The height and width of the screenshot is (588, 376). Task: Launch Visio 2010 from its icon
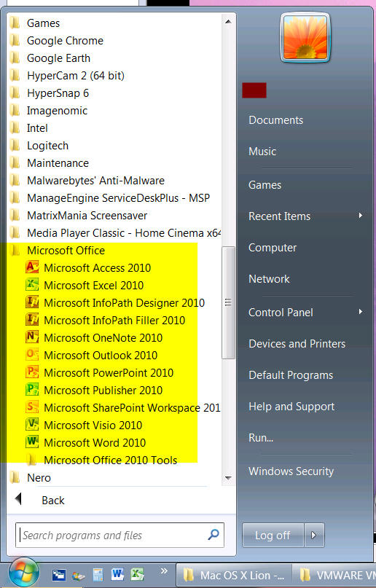32,425
